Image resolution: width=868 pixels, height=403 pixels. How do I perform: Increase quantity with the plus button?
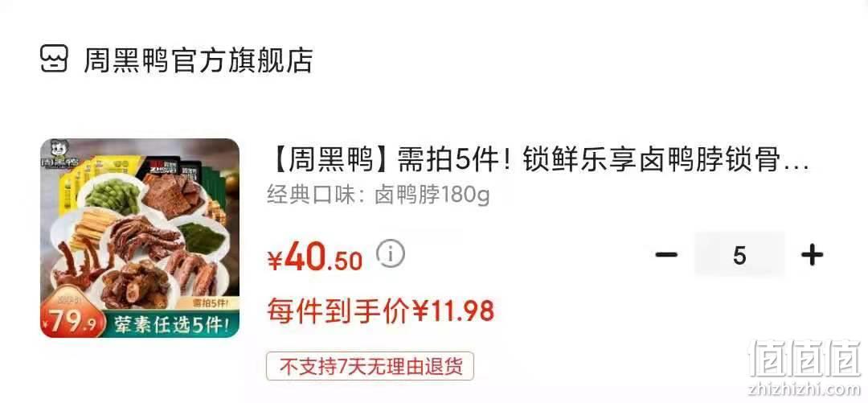point(812,255)
